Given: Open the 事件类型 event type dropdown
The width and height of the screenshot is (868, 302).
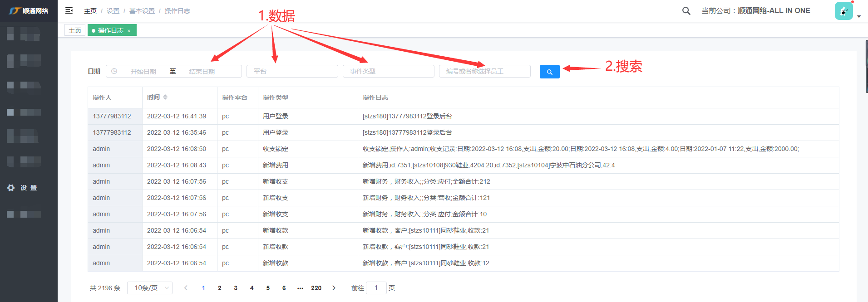Looking at the screenshot, I should 388,71.
